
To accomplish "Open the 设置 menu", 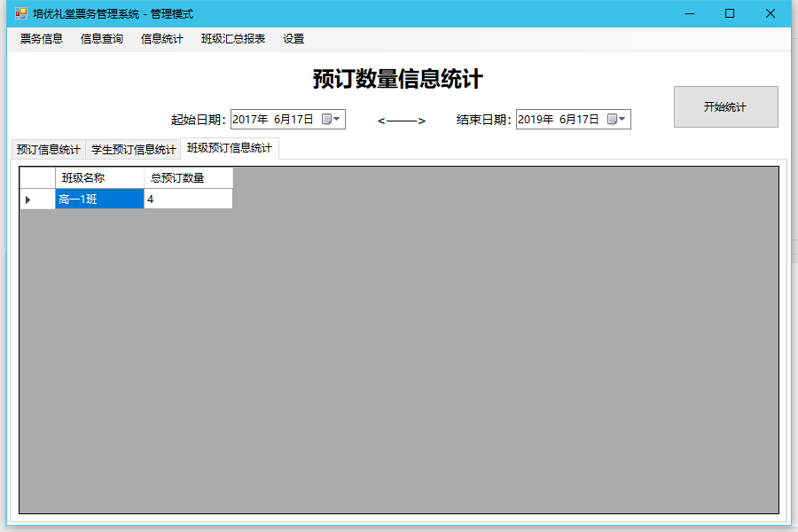I will point(293,39).
